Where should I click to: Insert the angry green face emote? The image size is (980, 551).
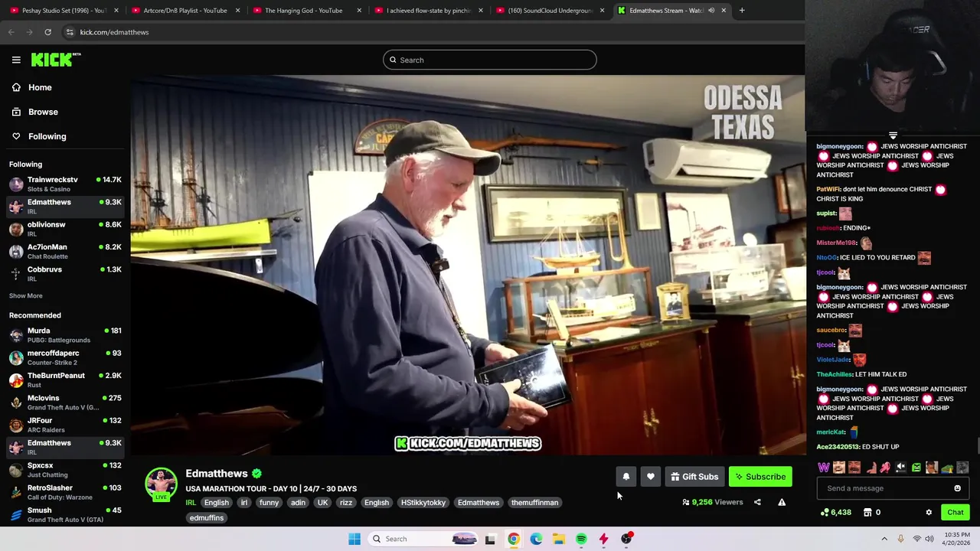(x=916, y=468)
